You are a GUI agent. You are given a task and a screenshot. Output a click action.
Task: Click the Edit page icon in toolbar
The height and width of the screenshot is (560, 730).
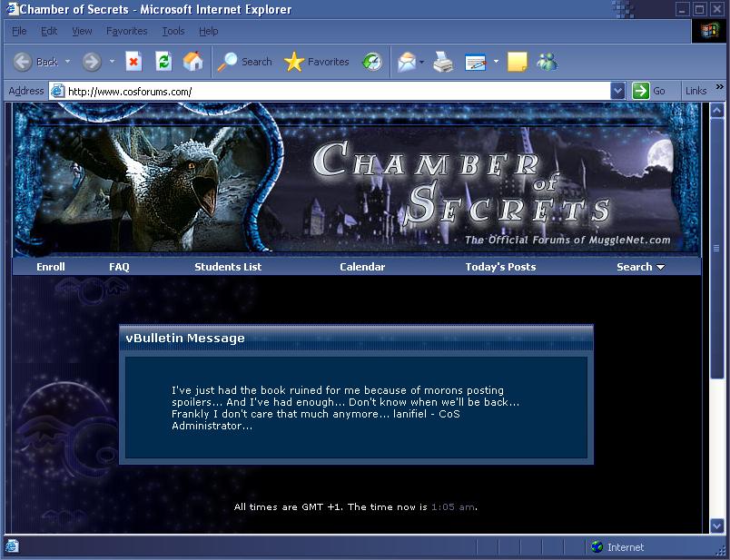[476, 62]
